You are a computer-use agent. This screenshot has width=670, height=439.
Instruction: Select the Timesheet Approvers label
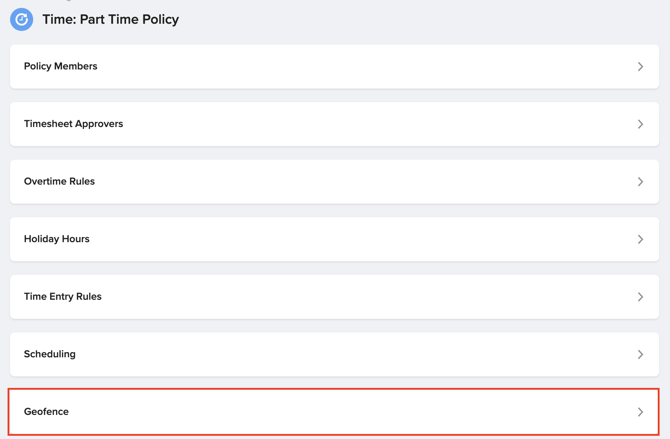pos(73,124)
